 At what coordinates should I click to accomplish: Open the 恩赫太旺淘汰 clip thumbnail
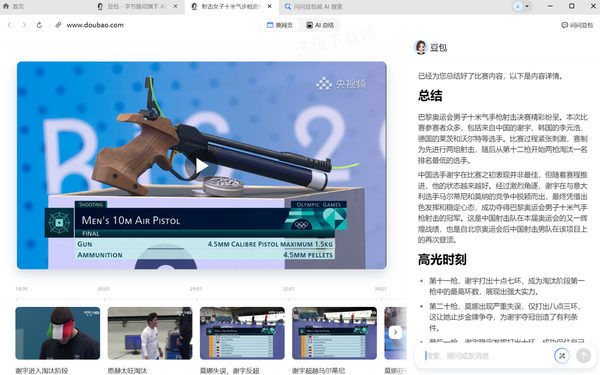(x=150, y=333)
